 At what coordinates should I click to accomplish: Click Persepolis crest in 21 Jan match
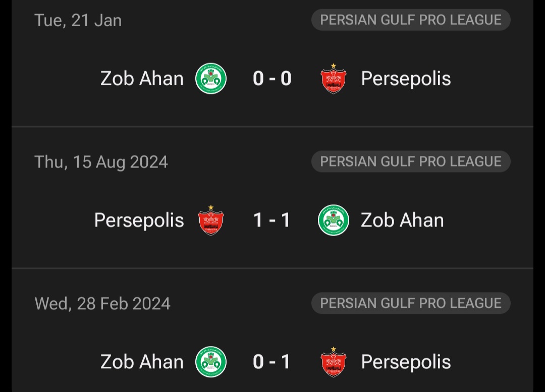point(334,79)
